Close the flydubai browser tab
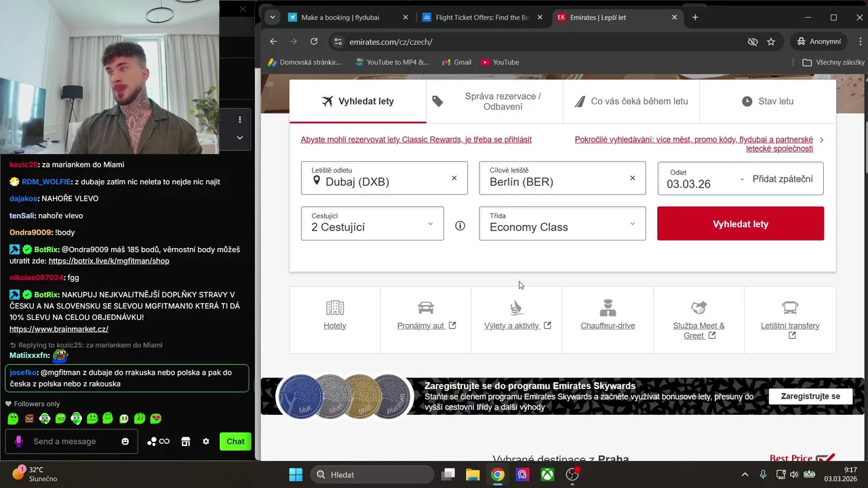The height and width of the screenshot is (488, 868). pos(406,18)
